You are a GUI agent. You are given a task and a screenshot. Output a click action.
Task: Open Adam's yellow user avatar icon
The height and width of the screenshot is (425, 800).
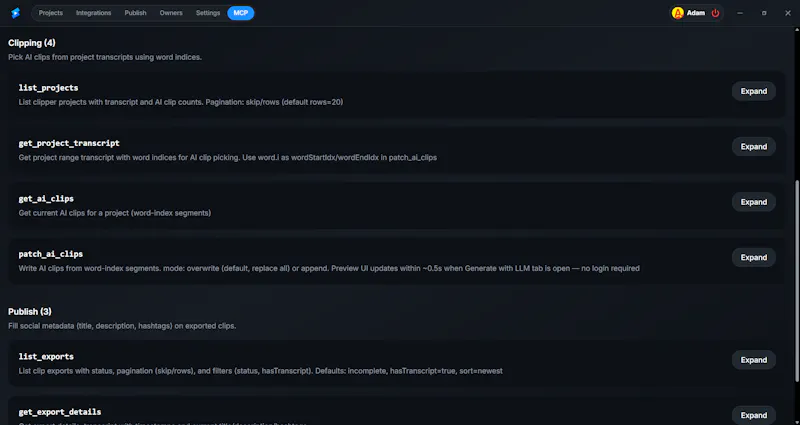click(x=678, y=13)
